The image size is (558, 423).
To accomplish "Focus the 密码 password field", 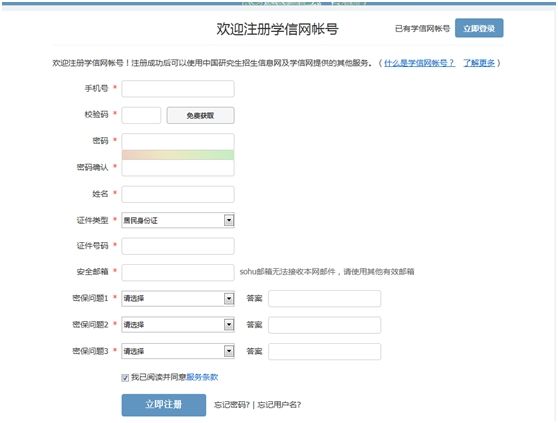I will coord(178,142).
